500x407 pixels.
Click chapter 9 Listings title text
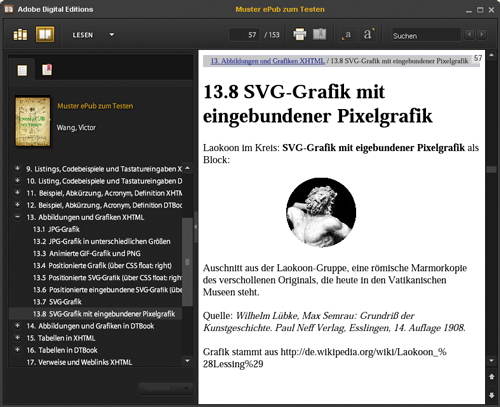pos(104,169)
